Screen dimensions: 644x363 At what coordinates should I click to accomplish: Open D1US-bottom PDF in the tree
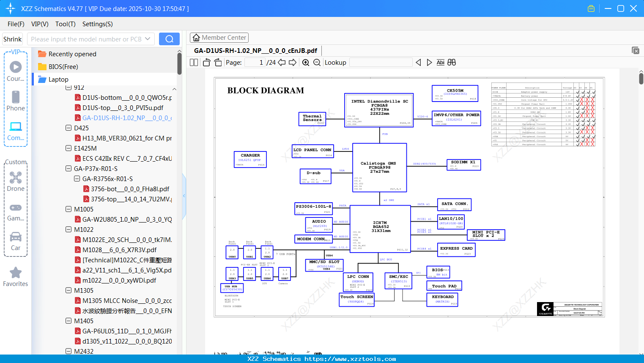123,97
